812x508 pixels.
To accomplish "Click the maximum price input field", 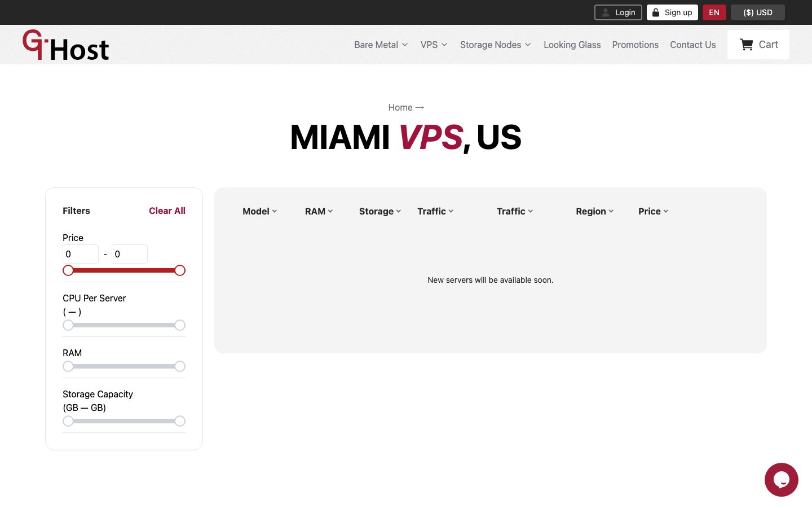I will (130, 254).
